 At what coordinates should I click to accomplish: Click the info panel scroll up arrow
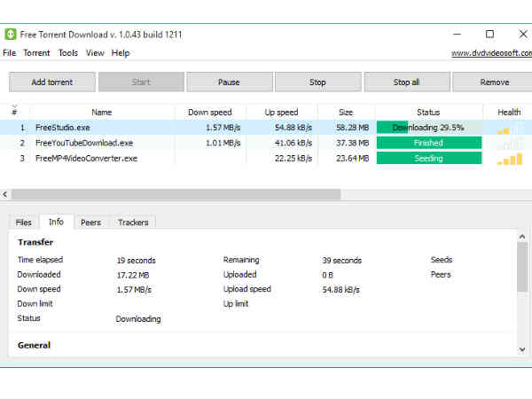point(522,237)
